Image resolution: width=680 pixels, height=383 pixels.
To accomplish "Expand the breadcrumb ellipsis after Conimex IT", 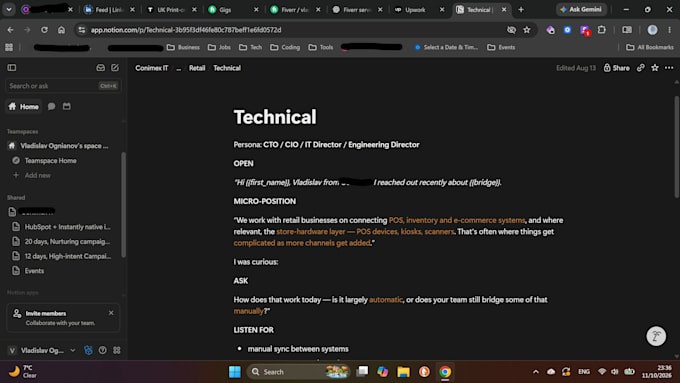I will [178, 68].
